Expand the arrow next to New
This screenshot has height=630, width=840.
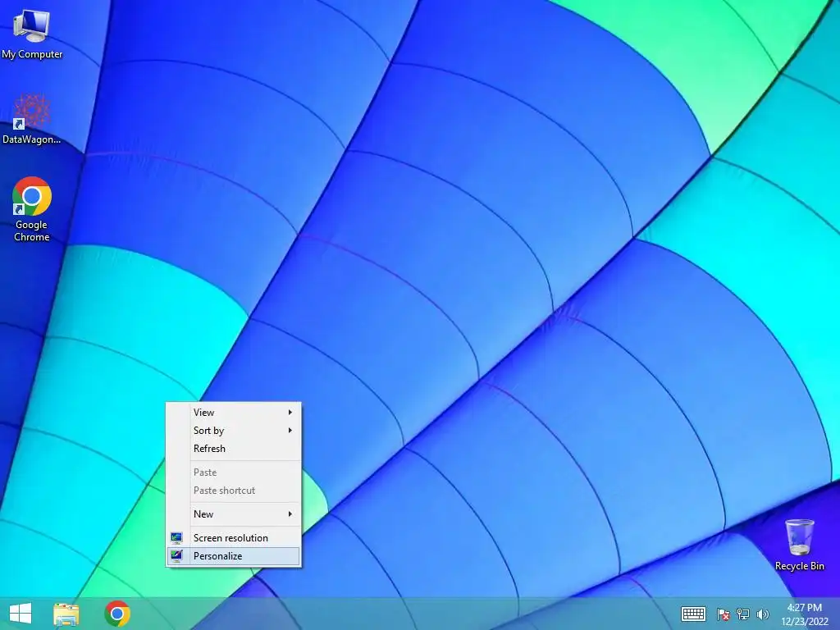(290, 514)
